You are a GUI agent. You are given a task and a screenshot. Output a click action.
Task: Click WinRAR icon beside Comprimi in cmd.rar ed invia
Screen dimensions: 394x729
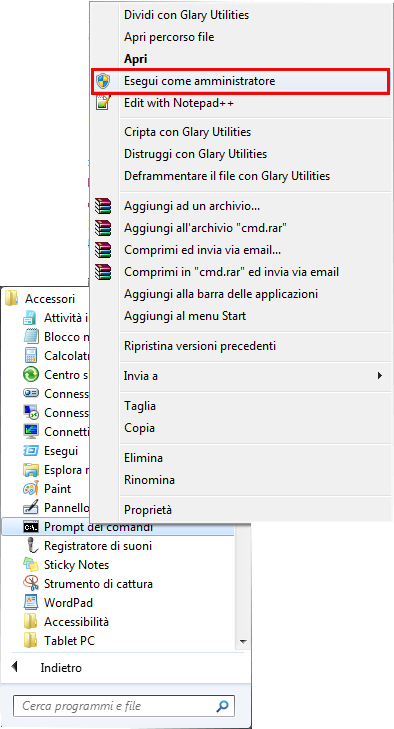tap(103, 272)
